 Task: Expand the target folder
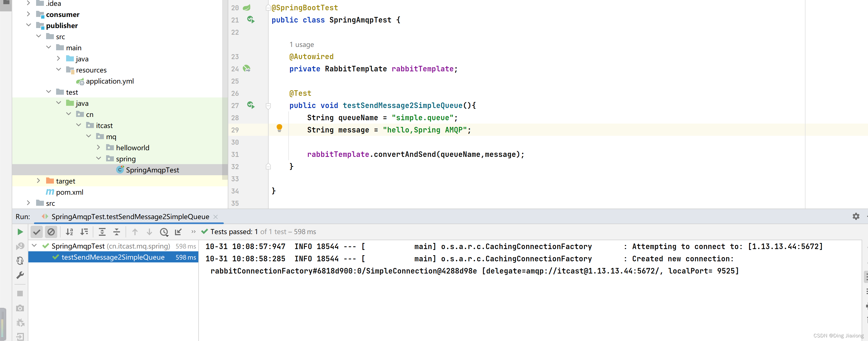(x=38, y=180)
